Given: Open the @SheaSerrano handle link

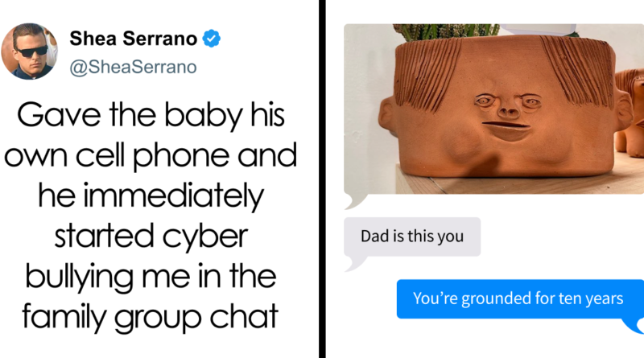Looking at the screenshot, I should coord(133,68).
